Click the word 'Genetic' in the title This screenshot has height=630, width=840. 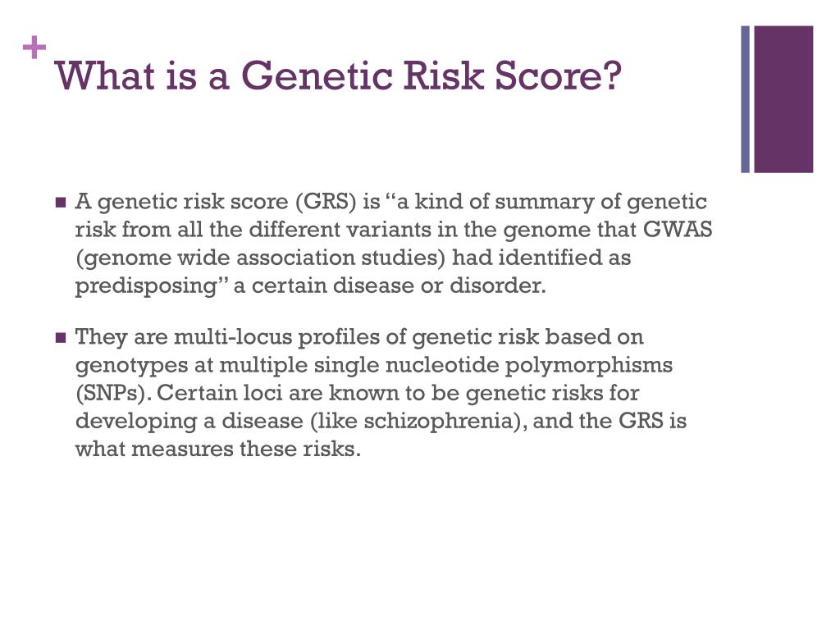(317, 75)
